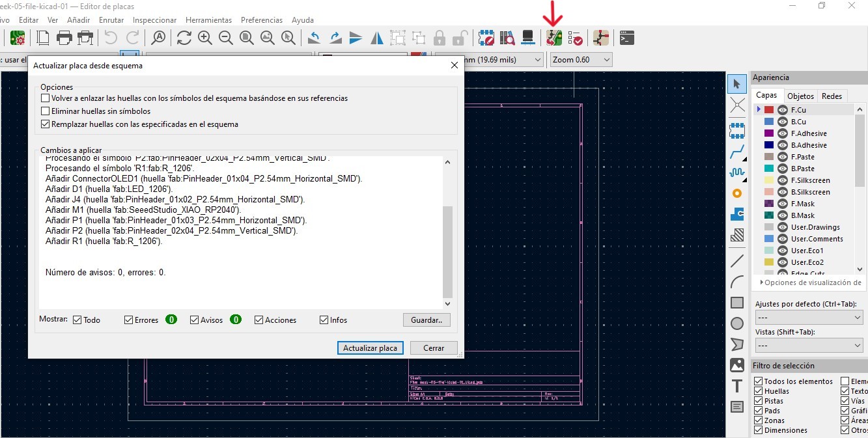The width and height of the screenshot is (868, 438).
Task: Open the Preferencias menu
Action: pyautogui.click(x=262, y=20)
